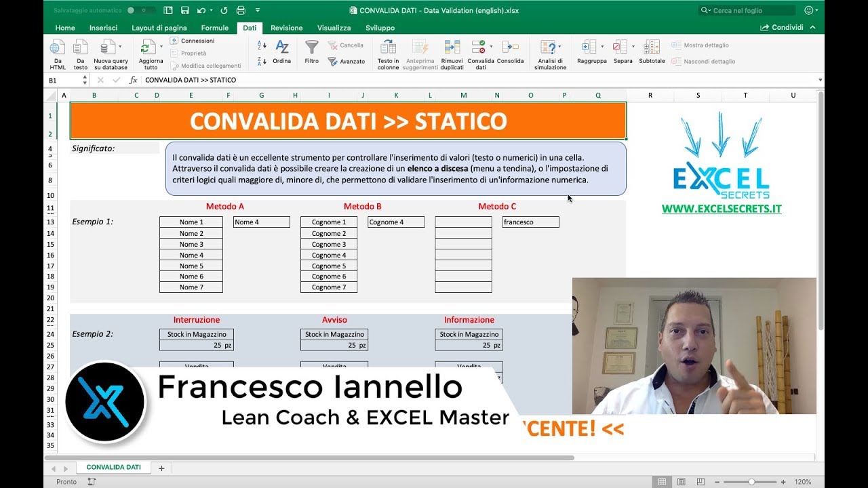Select the CONVALIDA DATI sheet tab
The width and height of the screenshot is (868, 488).
[114, 468]
